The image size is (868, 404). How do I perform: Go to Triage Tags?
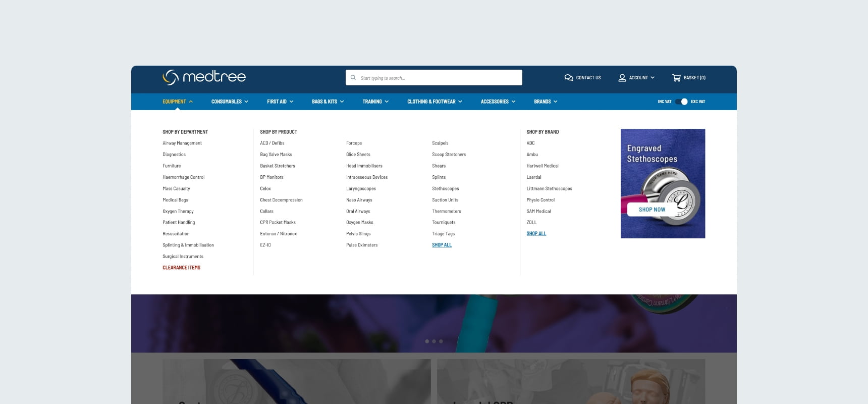click(444, 234)
